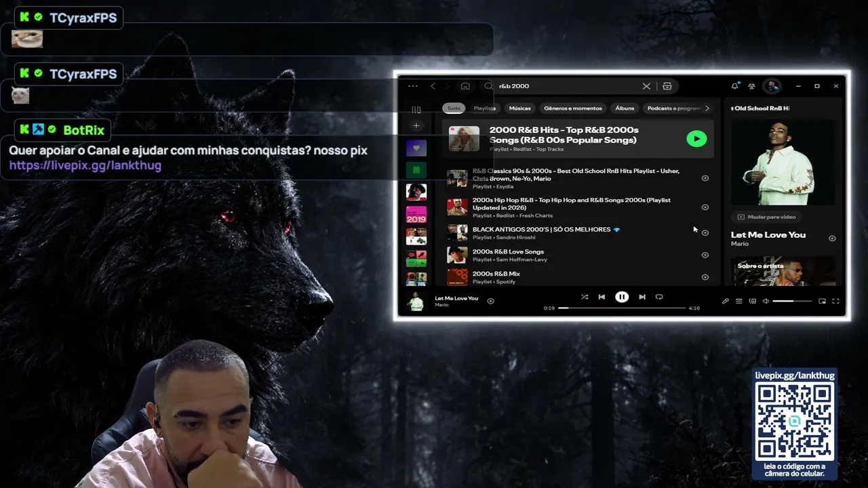Pause the current song
The width and height of the screenshot is (868, 488).
tap(622, 297)
